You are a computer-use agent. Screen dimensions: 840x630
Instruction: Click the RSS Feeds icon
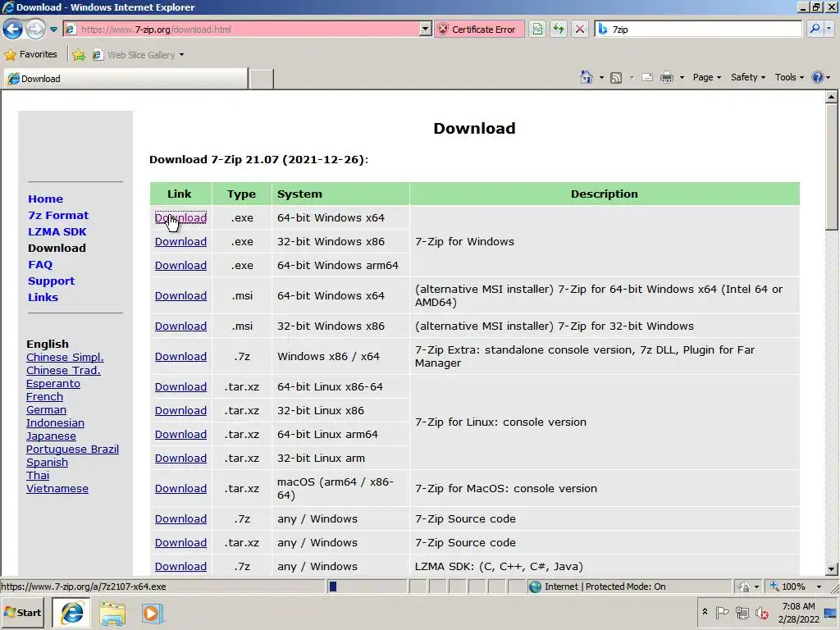[616, 78]
